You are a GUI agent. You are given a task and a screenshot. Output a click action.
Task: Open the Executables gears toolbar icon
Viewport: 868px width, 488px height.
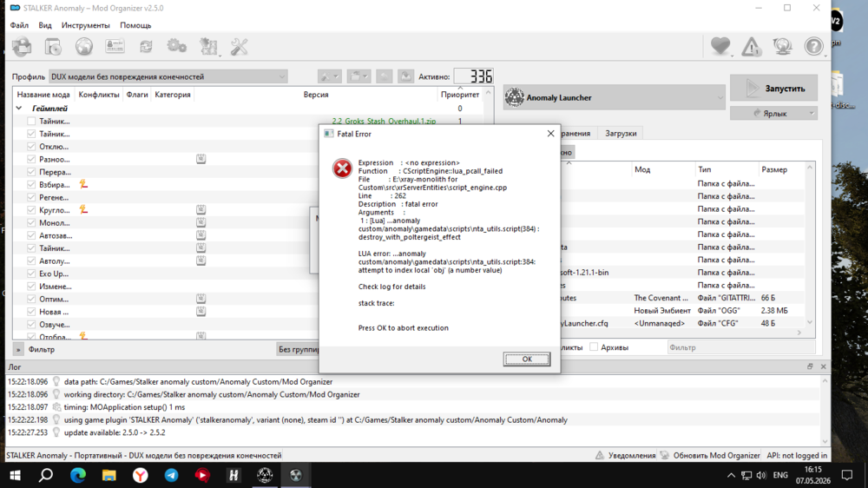coord(176,47)
